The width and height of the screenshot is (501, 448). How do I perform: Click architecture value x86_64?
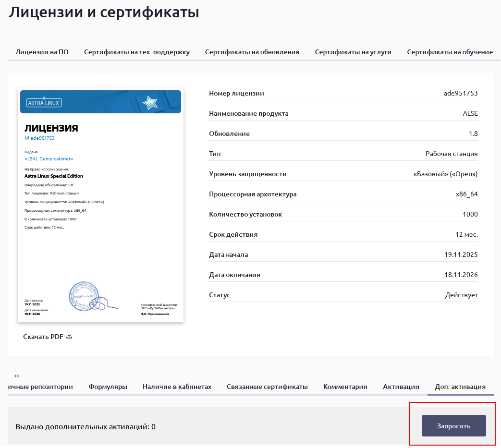[x=467, y=194]
